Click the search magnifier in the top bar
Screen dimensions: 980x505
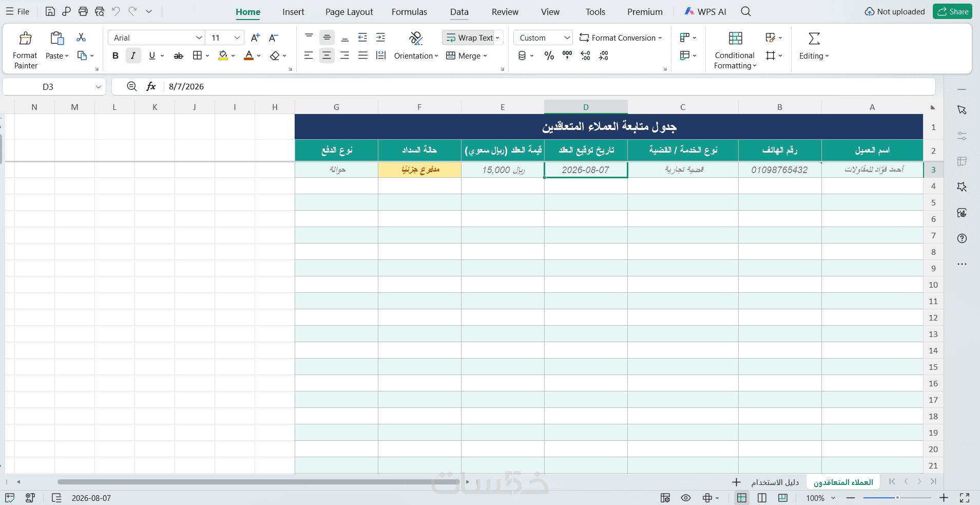[x=746, y=11]
